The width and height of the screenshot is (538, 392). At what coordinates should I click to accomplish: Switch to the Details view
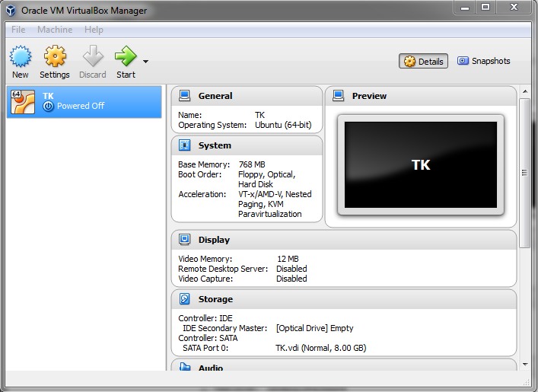[x=423, y=62]
